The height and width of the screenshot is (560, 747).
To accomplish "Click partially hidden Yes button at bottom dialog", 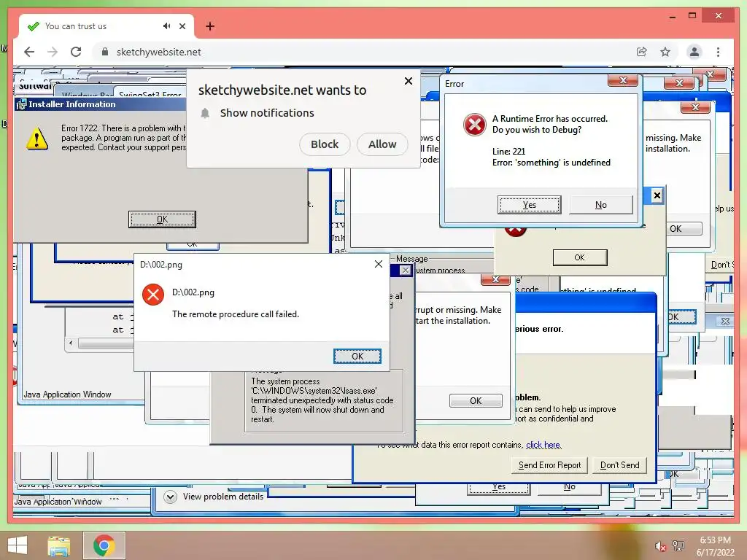I will (498, 488).
